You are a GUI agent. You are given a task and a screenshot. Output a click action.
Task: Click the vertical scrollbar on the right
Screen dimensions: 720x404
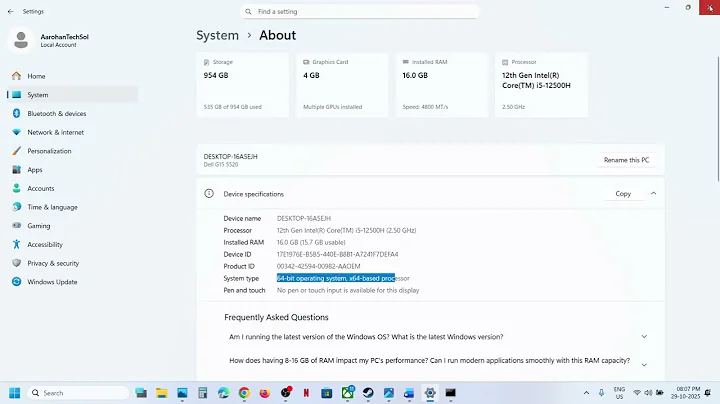pos(718,119)
